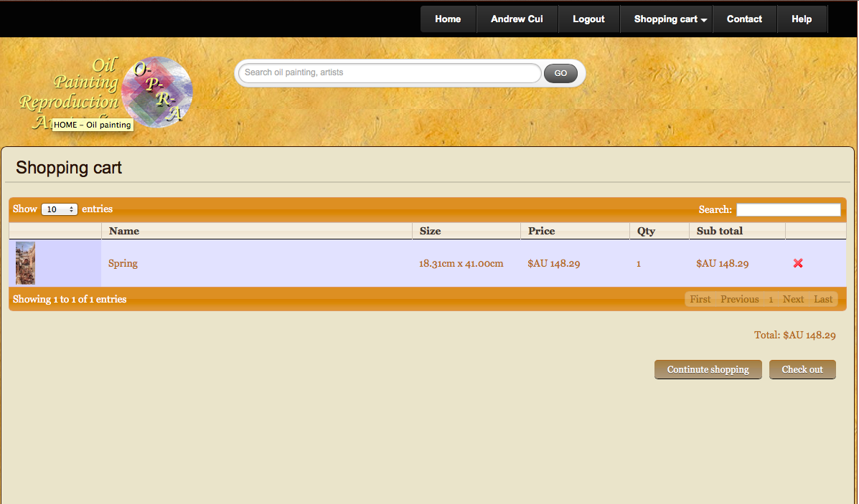Viewport: 859px width, 504px height.
Task: Open the Show entries count dropdown
Action: (x=59, y=209)
